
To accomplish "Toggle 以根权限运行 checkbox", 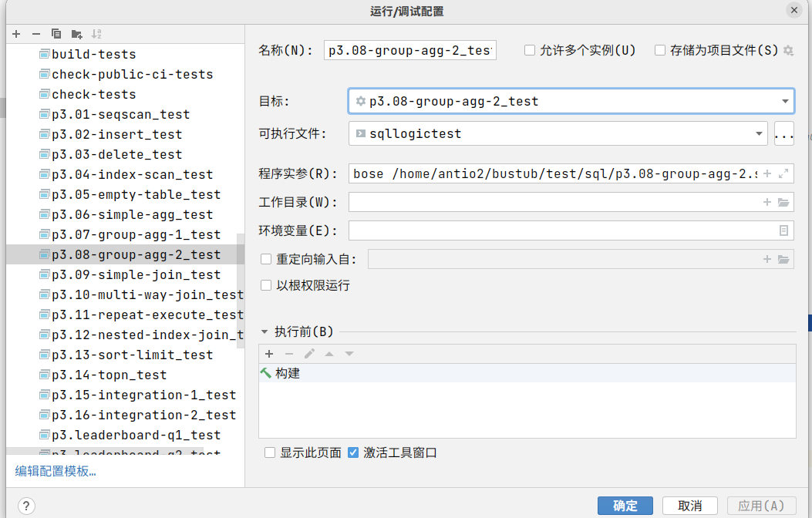I will 266,285.
